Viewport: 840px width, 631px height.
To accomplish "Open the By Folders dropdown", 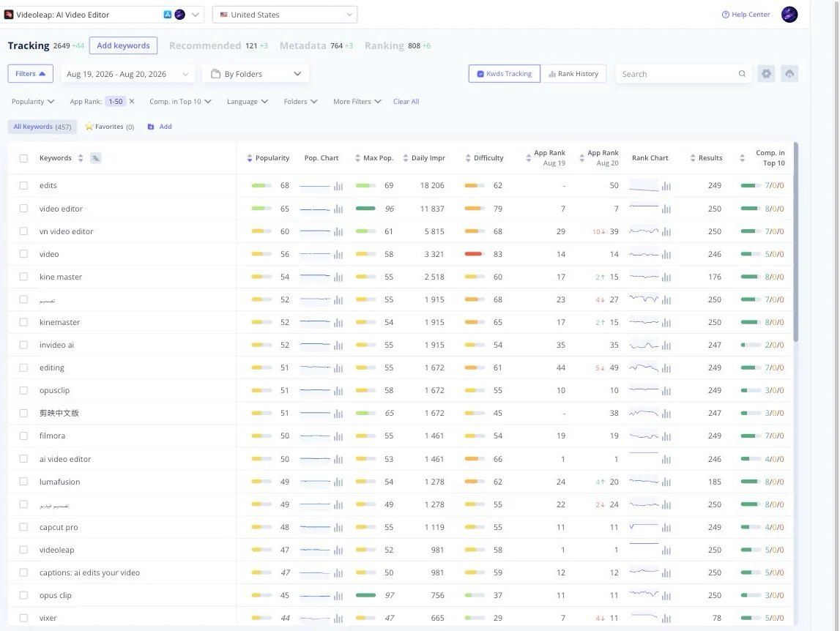I will pos(256,74).
